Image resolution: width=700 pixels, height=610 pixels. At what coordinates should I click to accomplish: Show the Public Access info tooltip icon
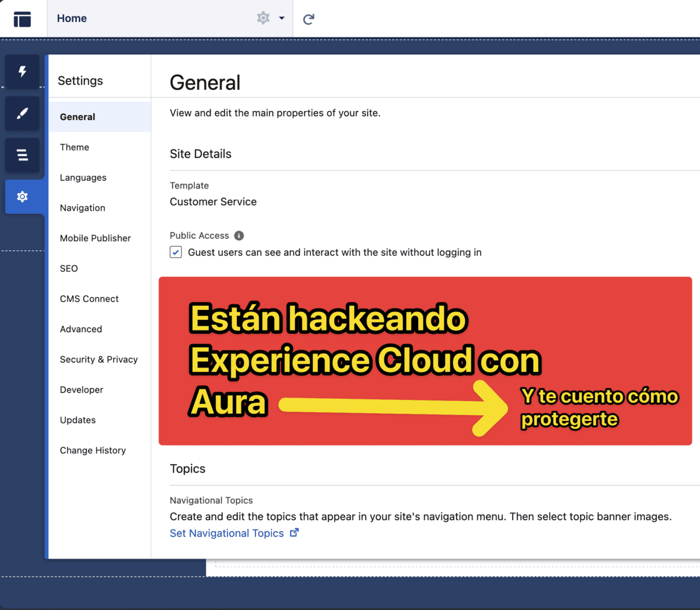coord(239,236)
